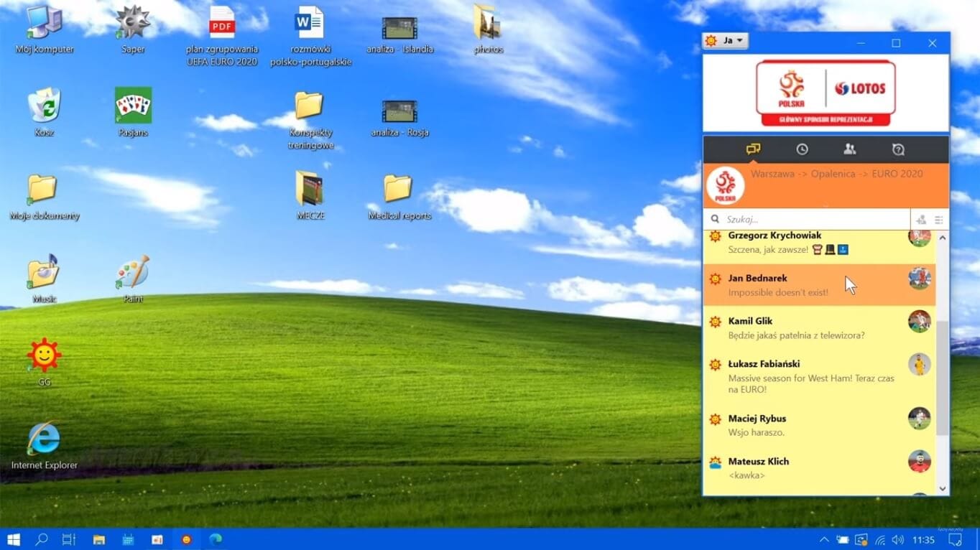This screenshot has height=550, width=980.
Task: Open the conversations tab in GG
Action: tap(753, 149)
